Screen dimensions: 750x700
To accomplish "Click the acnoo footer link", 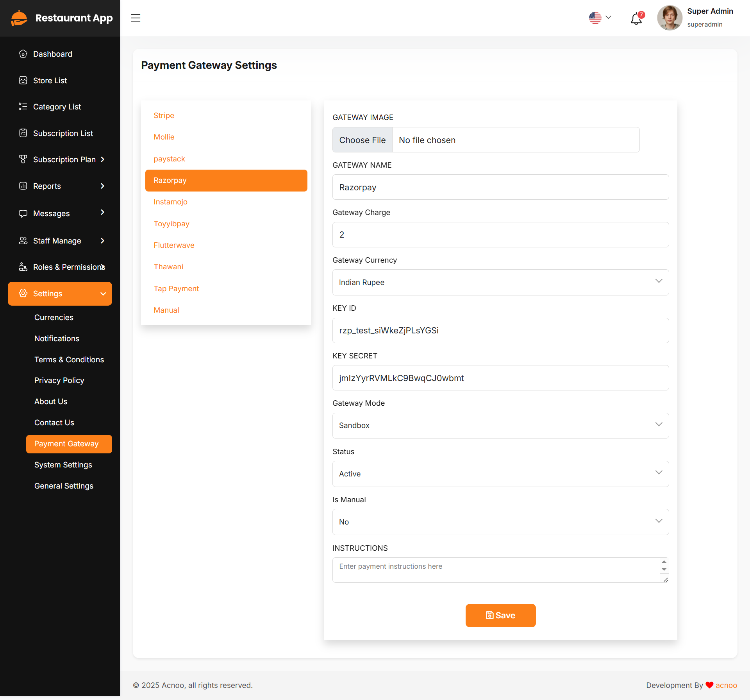I will [x=726, y=685].
